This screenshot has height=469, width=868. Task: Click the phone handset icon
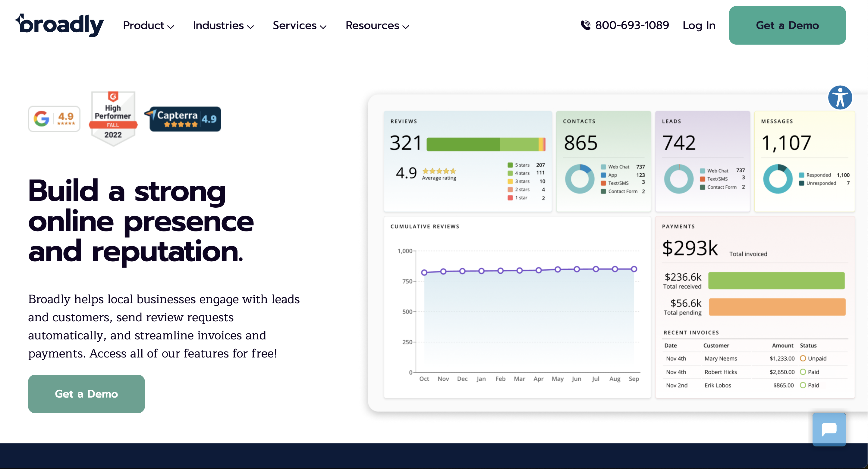point(586,25)
